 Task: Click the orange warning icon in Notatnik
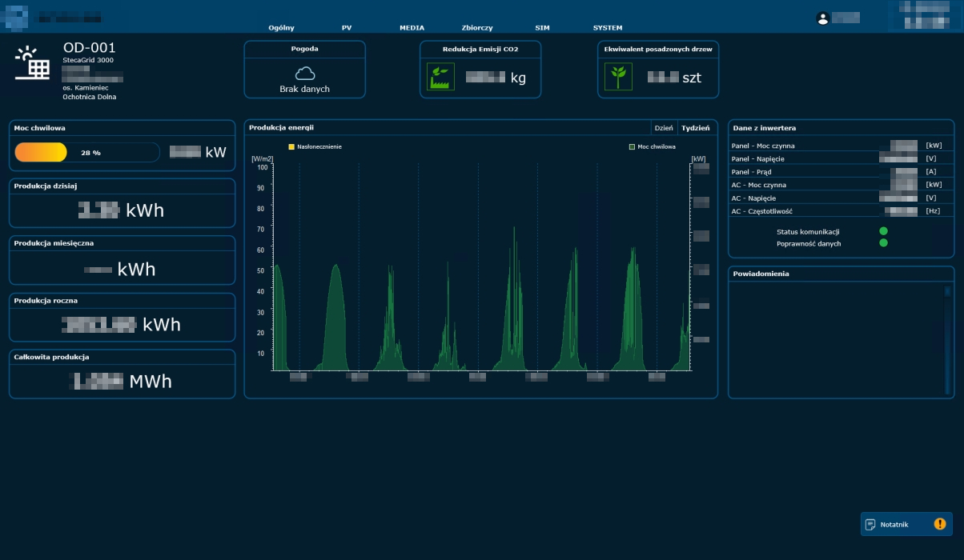939,525
